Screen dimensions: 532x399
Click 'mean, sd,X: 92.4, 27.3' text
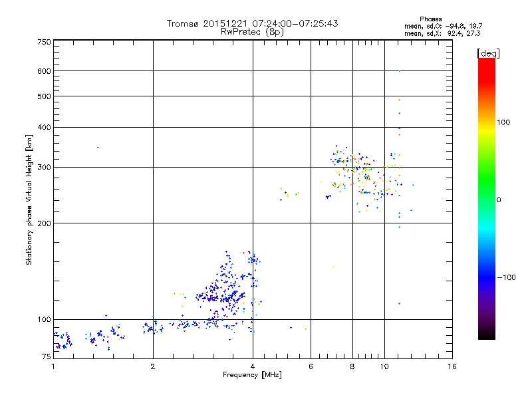(442, 34)
